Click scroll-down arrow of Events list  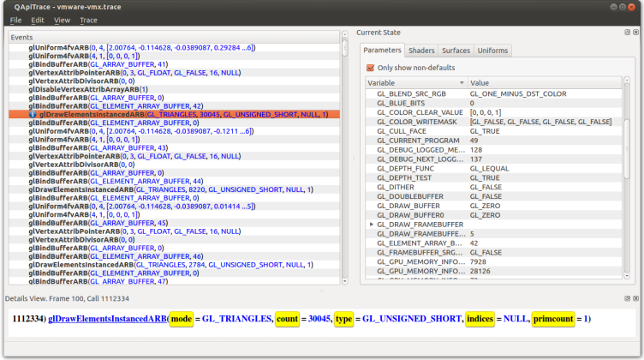click(344, 280)
